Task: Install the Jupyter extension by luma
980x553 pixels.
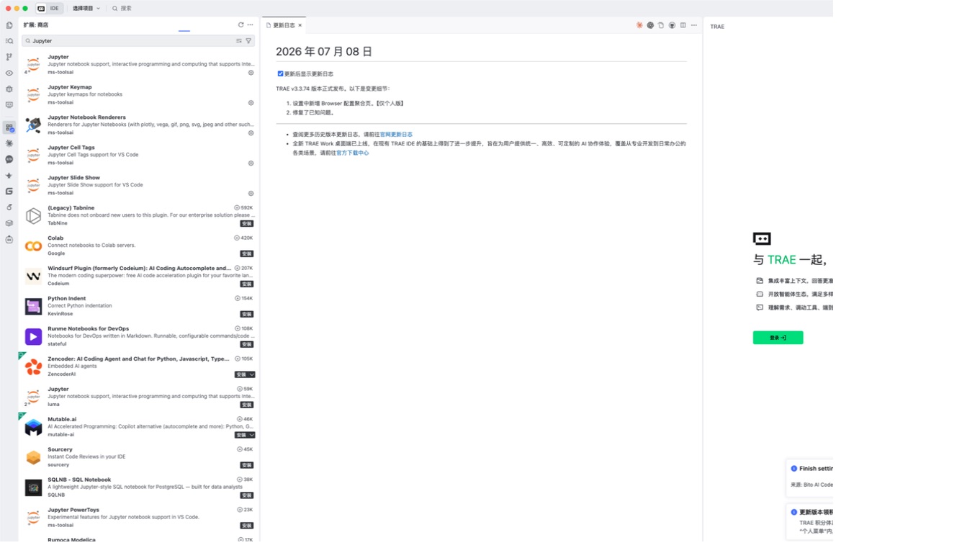Action: tap(247, 405)
